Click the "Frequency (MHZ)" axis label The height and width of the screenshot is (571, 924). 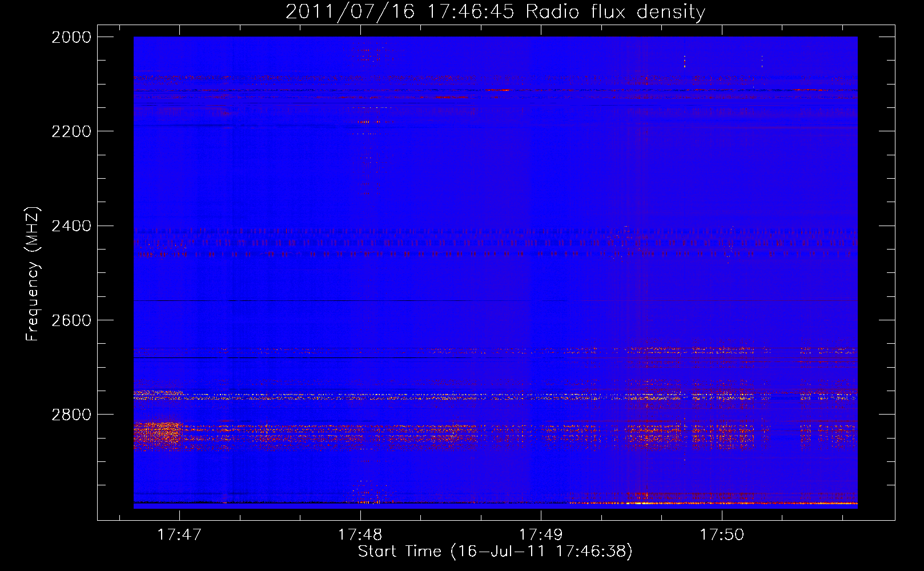33,274
